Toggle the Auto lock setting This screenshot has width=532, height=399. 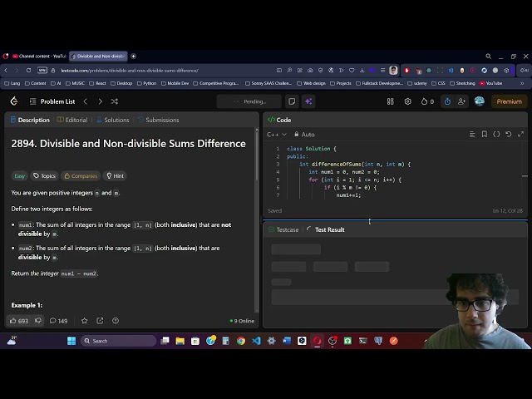(x=304, y=135)
